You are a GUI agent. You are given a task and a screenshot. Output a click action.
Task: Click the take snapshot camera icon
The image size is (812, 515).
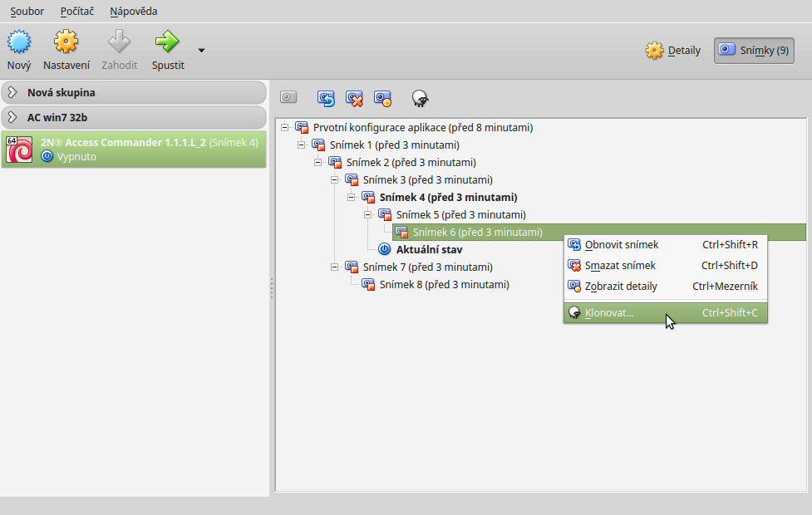tap(288, 97)
